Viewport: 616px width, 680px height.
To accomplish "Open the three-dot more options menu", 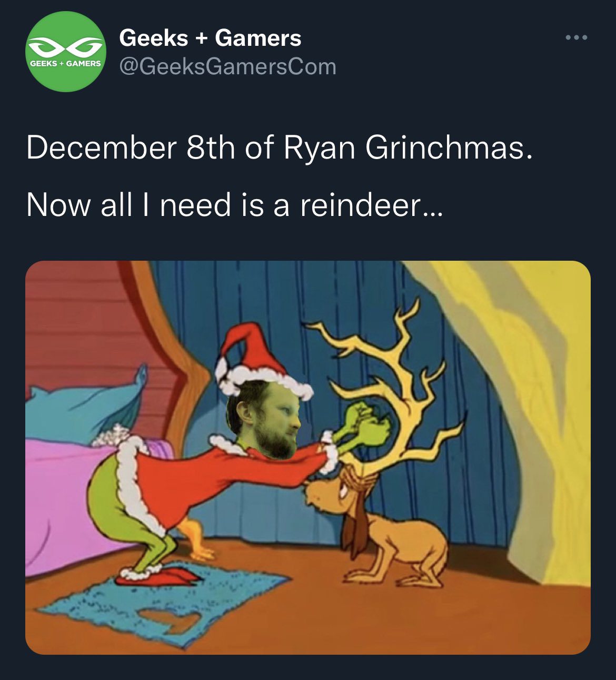I will (x=576, y=38).
